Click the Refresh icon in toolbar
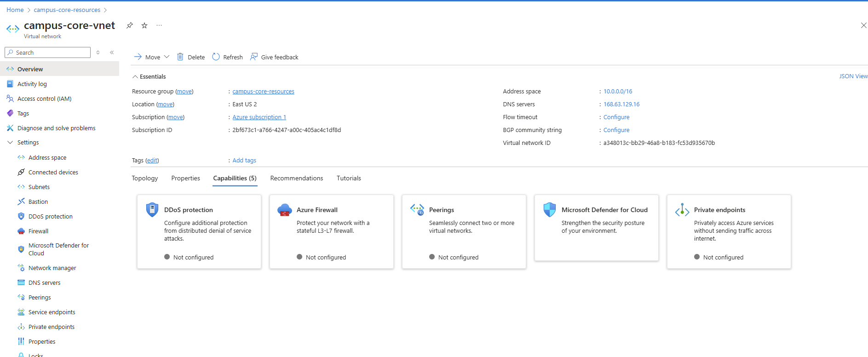The height and width of the screenshot is (357, 868). click(x=216, y=57)
